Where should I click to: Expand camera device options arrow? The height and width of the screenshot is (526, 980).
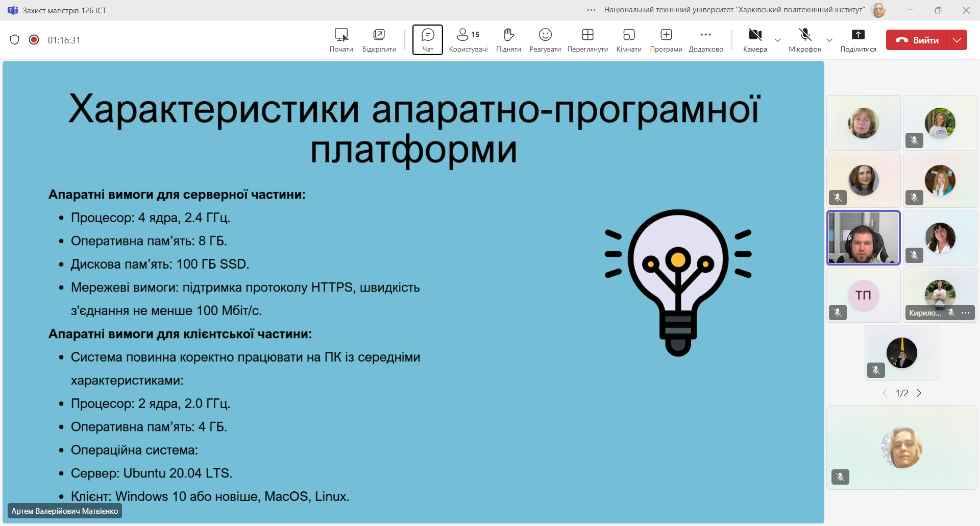coord(778,40)
